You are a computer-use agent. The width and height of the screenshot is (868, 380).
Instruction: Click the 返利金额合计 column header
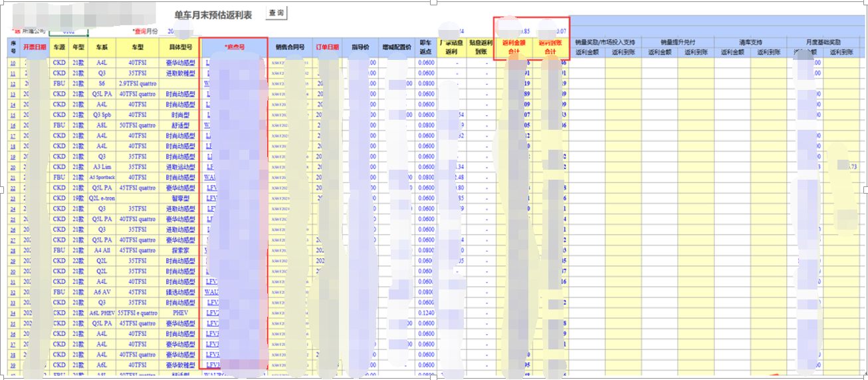[513, 47]
